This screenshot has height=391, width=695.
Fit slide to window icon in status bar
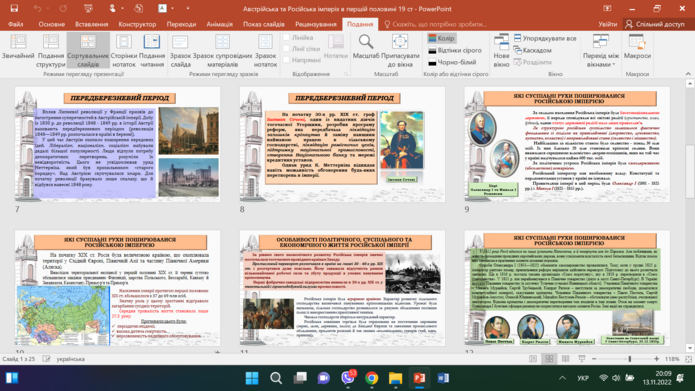pos(688,359)
